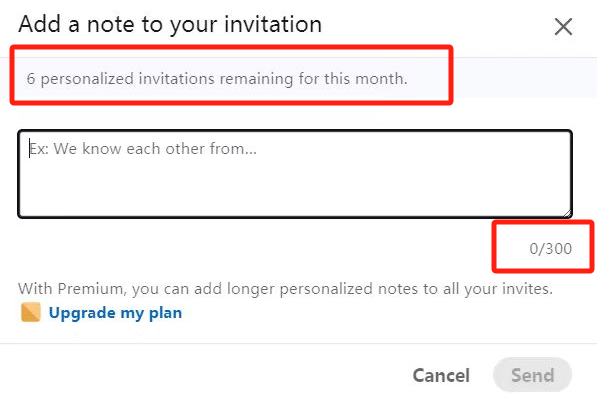Image resolution: width=597 pixels, height=394 pixels.
Task: Click the text box resize corner handle
Action: click(567, 213)
